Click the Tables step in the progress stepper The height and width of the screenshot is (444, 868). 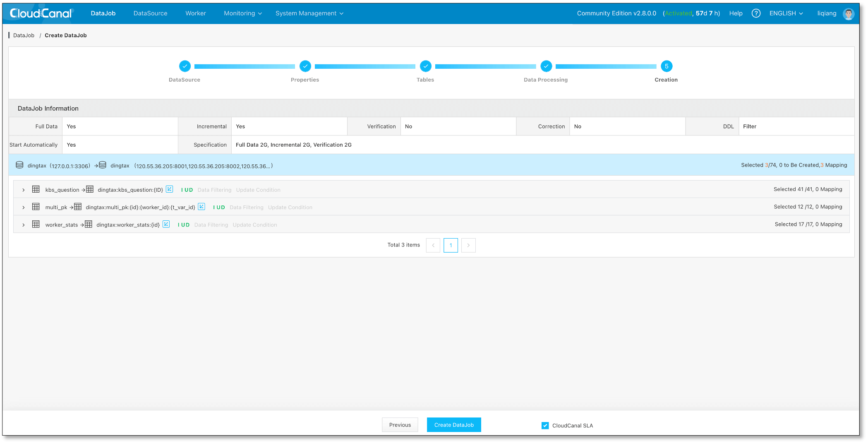point(425,66)
